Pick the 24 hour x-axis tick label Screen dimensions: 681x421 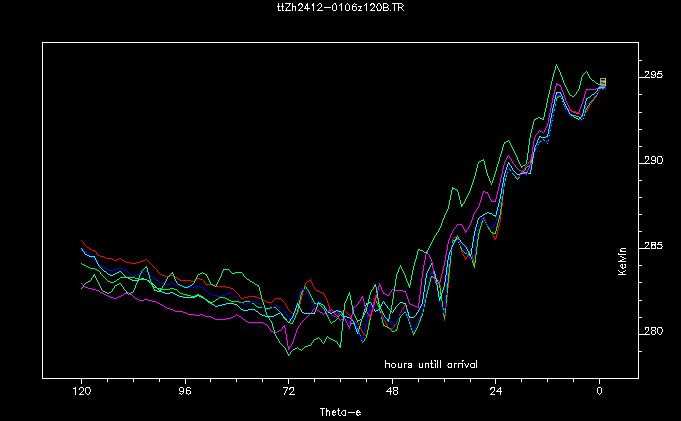pos(496,394)
